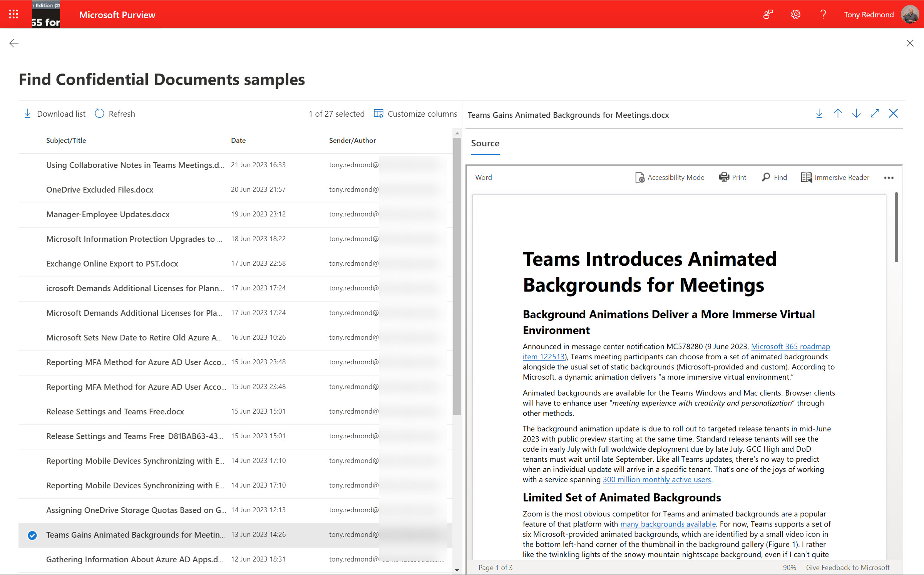Open the settings gear in the header
Screen dimensions: 924x575
coord(795,15)
